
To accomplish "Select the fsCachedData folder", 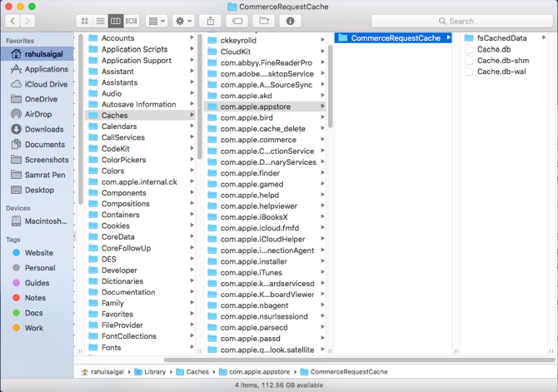I will (504, 38).
